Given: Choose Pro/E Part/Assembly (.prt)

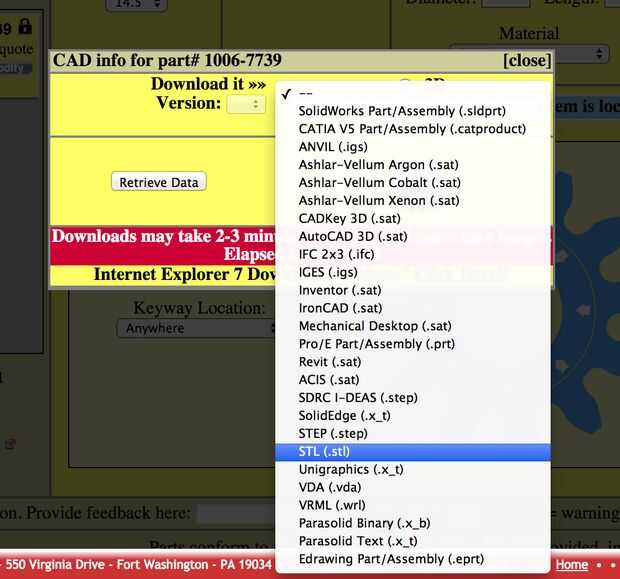Looking at the screenshot, I should (412, 344).
